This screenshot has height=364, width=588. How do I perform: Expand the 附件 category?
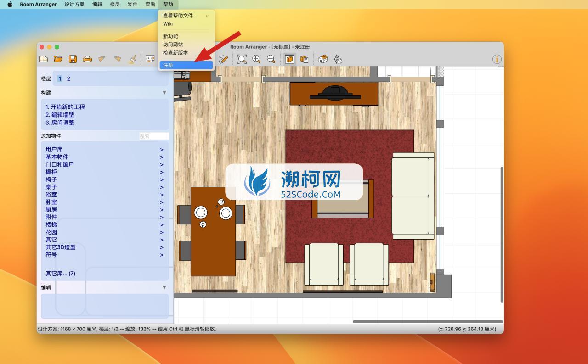pos(104,217)
